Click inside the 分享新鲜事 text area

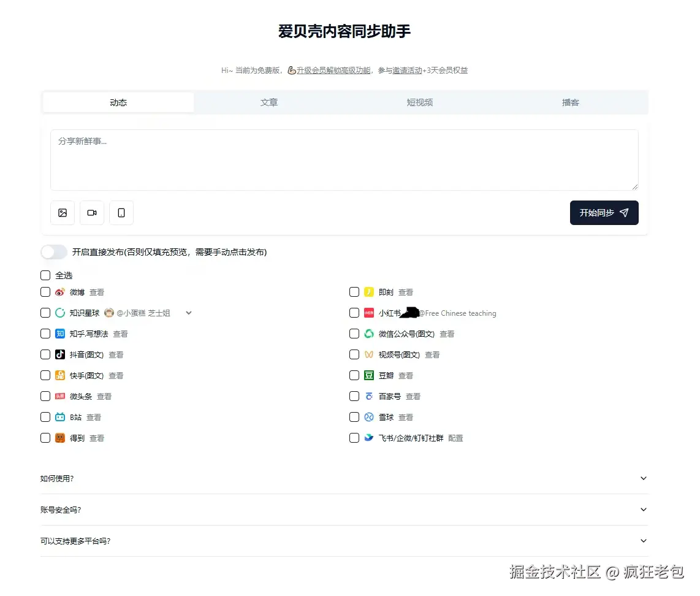(x=344, y=160)
